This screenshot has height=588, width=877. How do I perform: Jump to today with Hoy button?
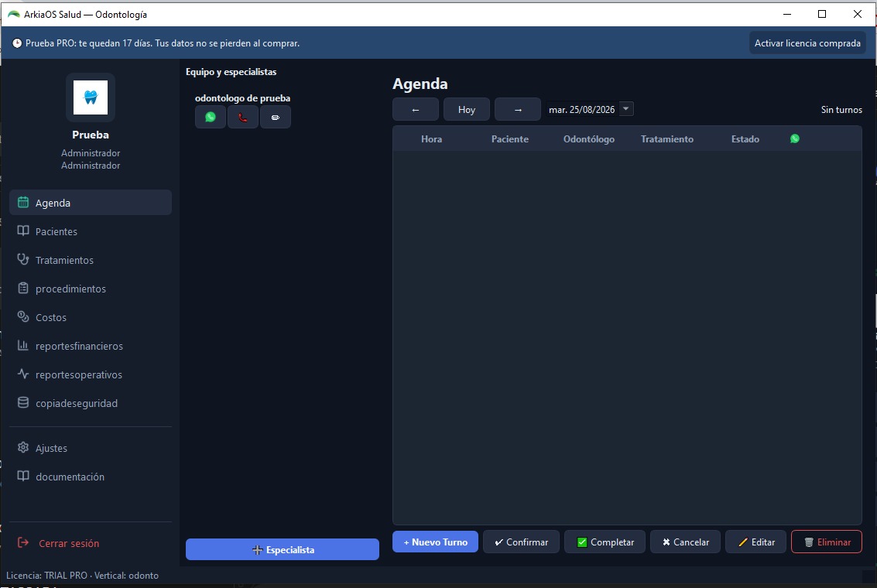pyautogui.click(x=467, y=110)
